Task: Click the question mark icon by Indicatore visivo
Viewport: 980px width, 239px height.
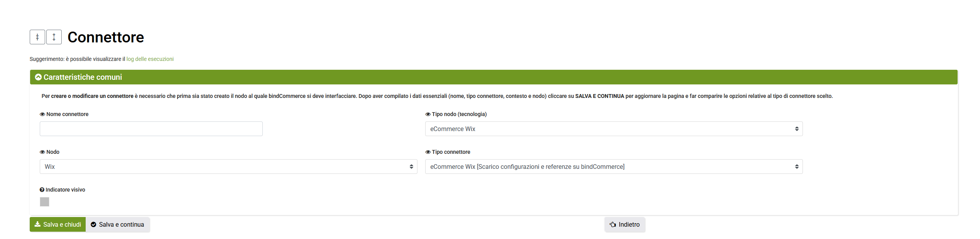Action: tap(42, 190)
